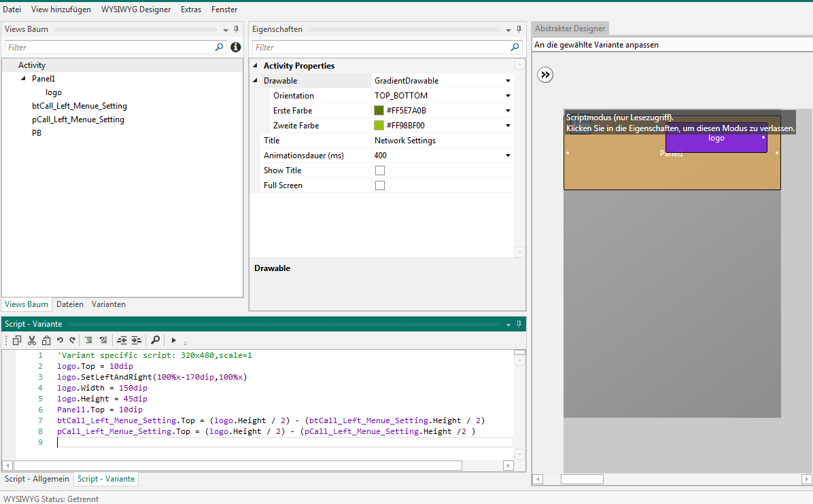Run the script with the play icon
Screen dimensions: 813x504
click(174, 340)
